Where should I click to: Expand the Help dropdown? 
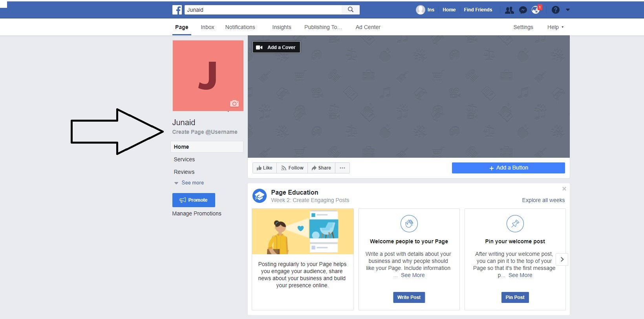(x=555, y=27)
